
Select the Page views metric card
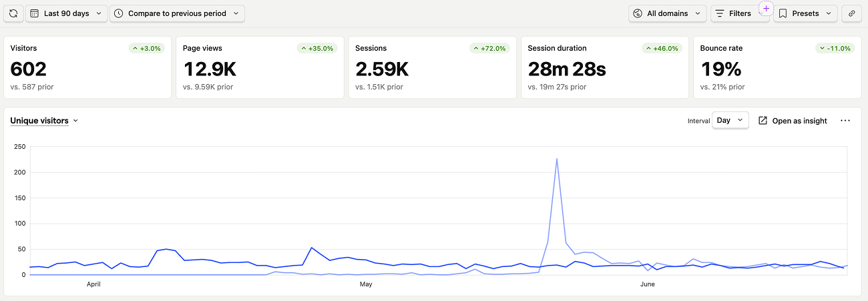[260, 67]
